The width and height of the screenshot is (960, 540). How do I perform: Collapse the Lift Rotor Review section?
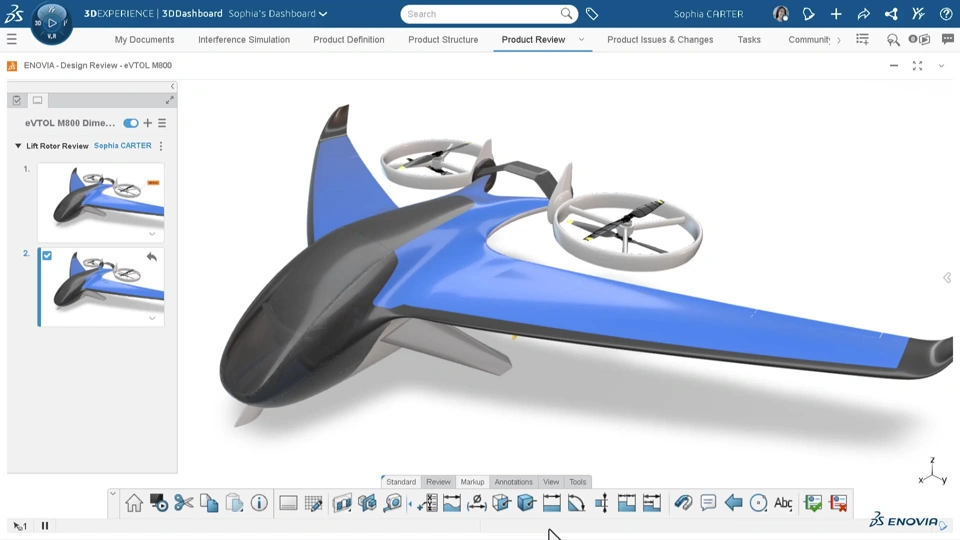tap(18, 146)
